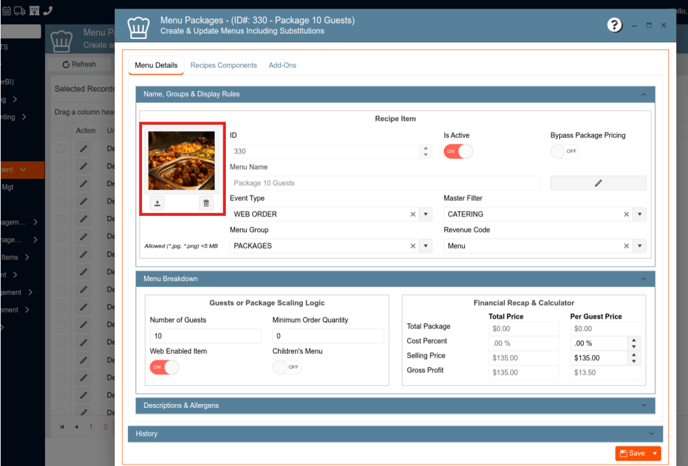Open the Event Type dropdown arrow
Image resolution: width=688 pixels, height=466 pixels.
[x=425, y=214]
